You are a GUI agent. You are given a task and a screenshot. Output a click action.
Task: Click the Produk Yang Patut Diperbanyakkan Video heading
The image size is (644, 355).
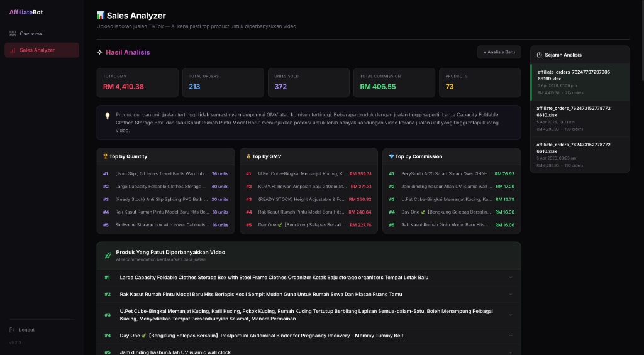(x=170, y=253)
